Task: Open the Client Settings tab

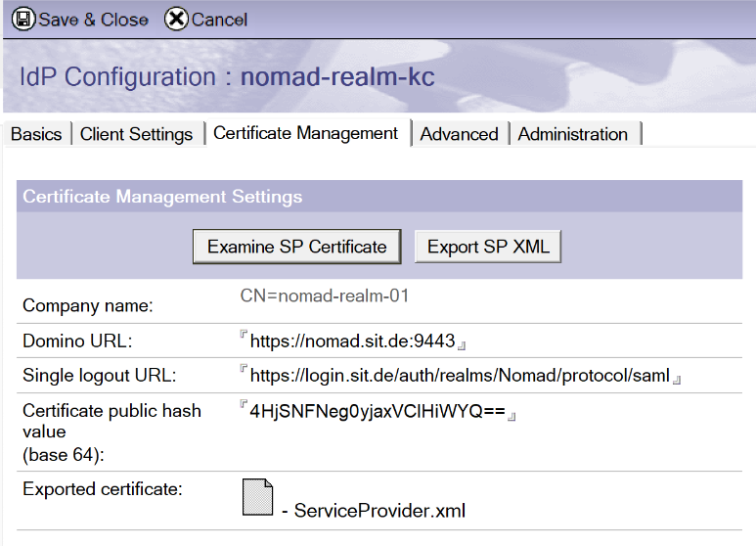Action: click(x=136, y=134)
